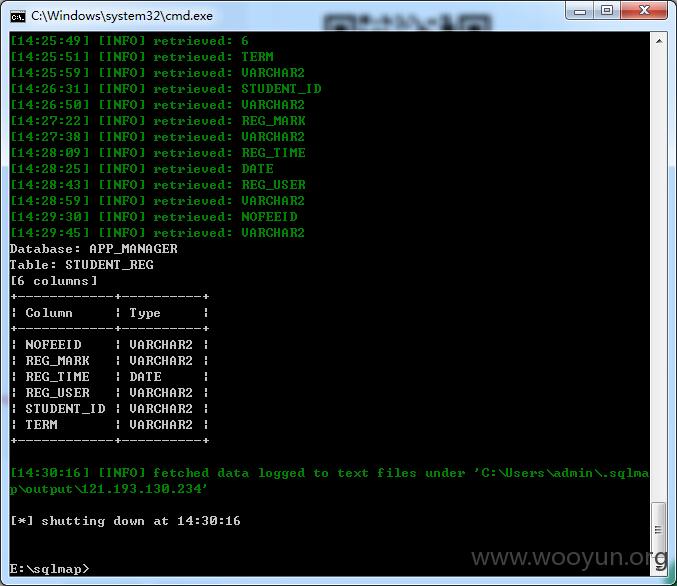Click the retrieved value DATE in log

click(x=257, y=168)
